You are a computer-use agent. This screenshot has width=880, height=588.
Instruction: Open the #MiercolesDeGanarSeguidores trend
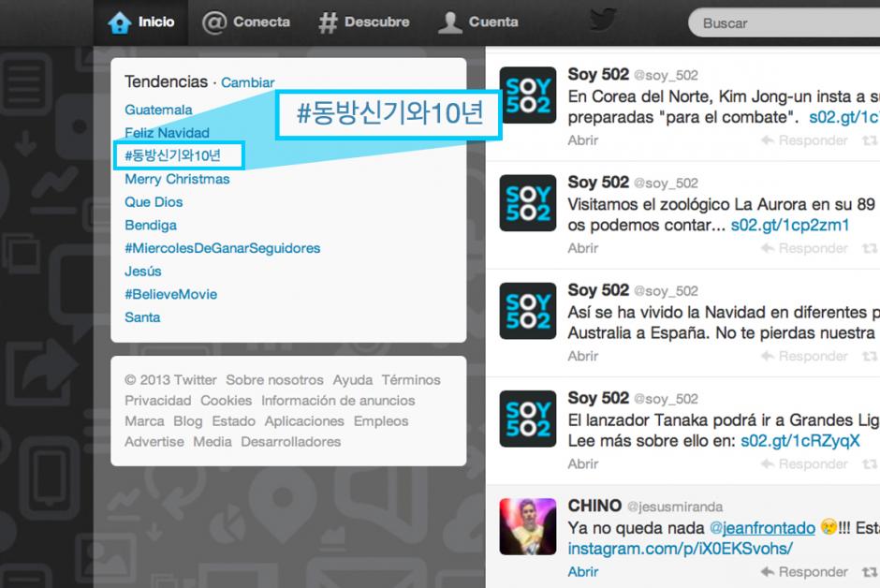[x=222, y=248]
